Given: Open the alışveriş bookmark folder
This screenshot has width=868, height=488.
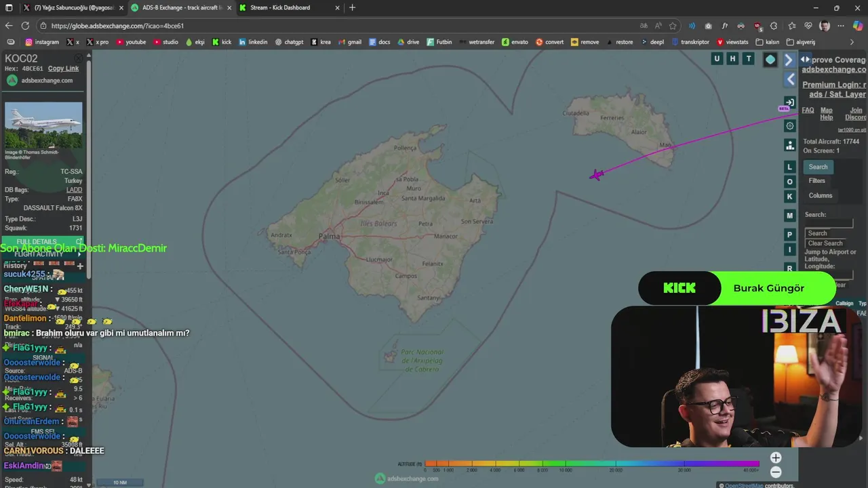Looking at the screenshot, I should [801, 42].
